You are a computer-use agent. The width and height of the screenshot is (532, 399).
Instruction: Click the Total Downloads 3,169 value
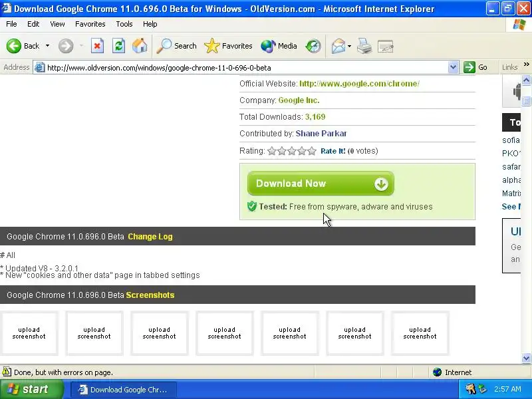point(315,117)
